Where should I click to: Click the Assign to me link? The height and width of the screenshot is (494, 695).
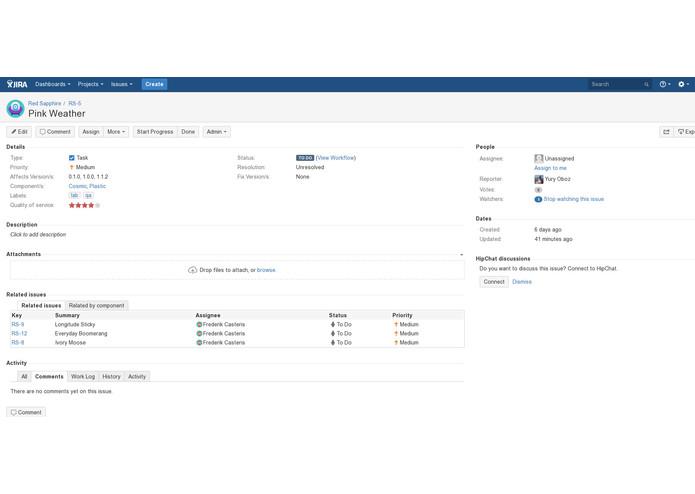550,168
